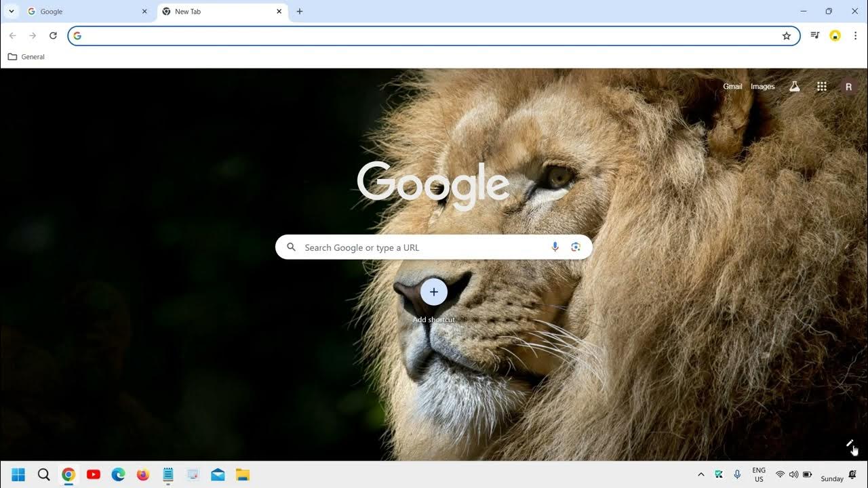
Task: Open volume control in tray
Action: (x=794, y=474)
